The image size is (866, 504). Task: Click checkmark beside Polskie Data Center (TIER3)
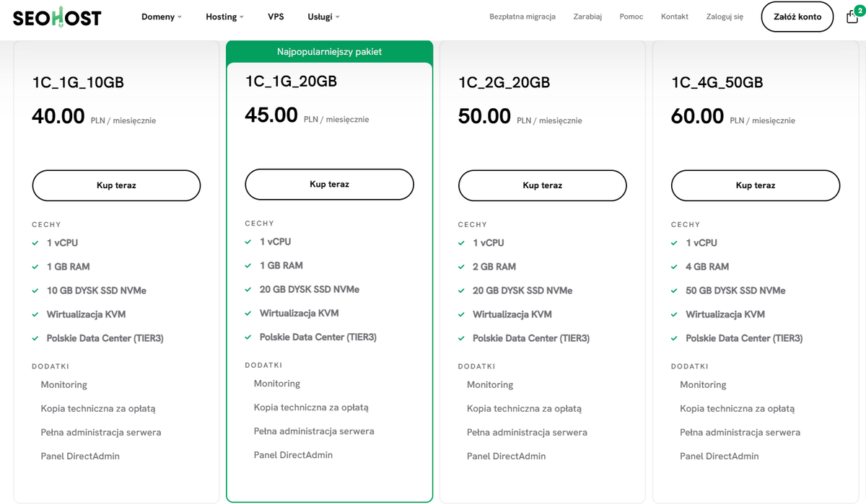[35, 337]
